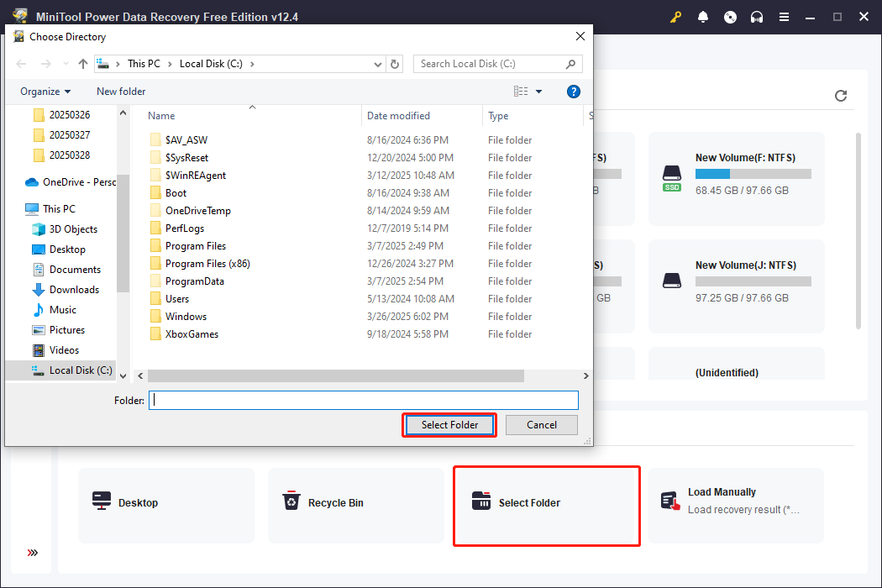Click the key register icon in MiniTool title bar
The image size is (882, 588).
coord(675,17)
